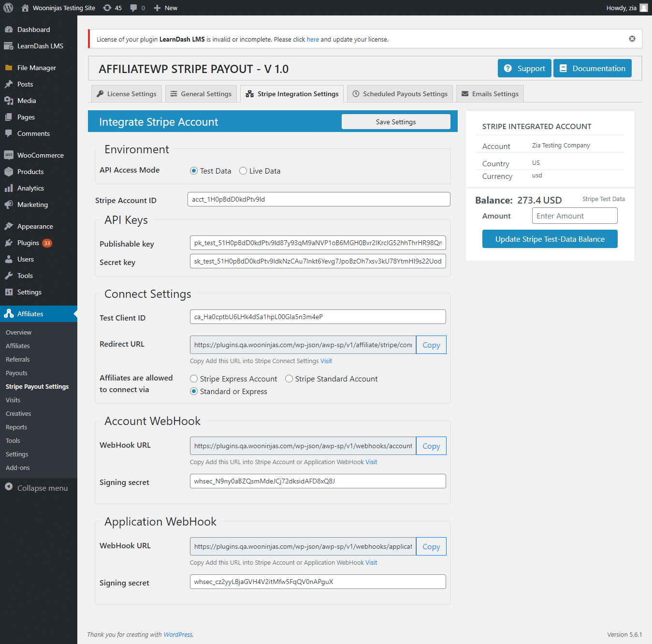Open the General Settings tab
This screenshot has width=652, height=644.
201,94
